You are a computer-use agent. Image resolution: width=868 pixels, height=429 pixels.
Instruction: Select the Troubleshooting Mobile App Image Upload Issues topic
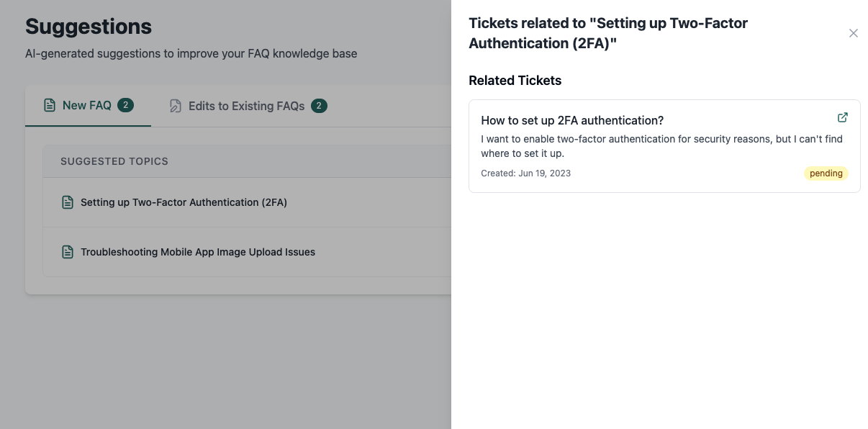[x=198, y=252]
